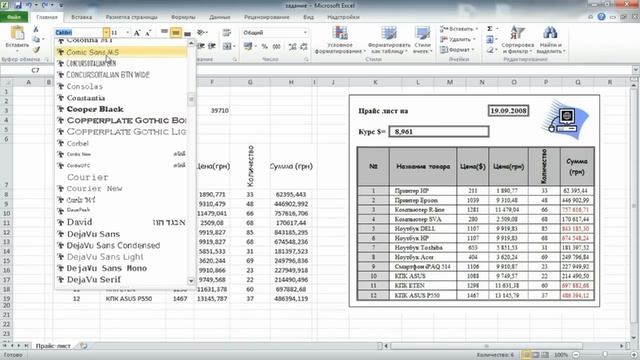Save the workbook from Quick Access toolbar
The image size is (640, 360).
pos(18,6)
